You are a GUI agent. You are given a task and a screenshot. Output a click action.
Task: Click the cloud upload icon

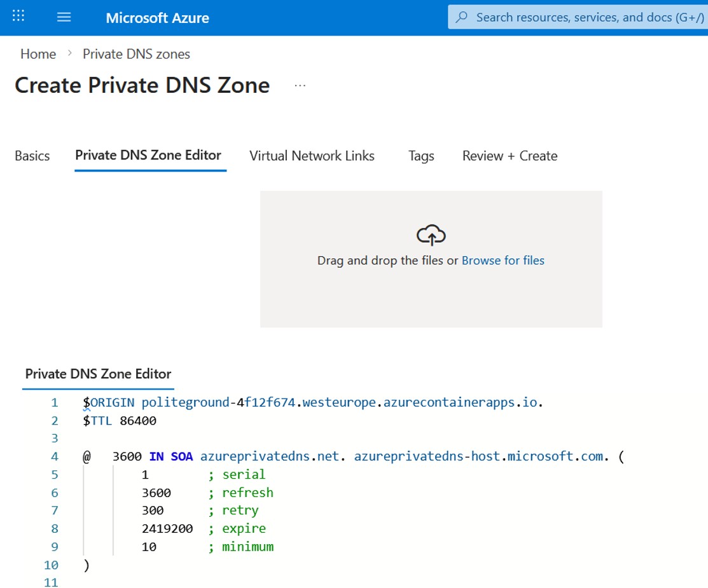(x=431, y=234)
